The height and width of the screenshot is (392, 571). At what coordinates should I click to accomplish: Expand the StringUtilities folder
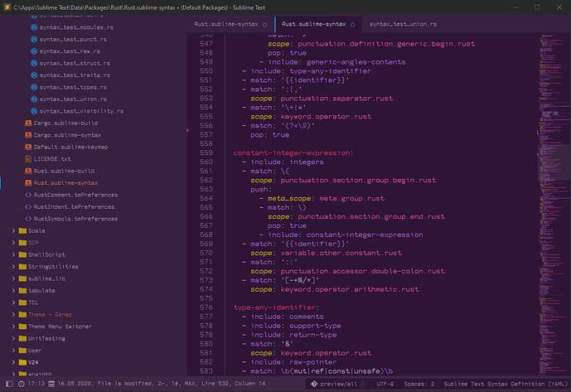click(13, 267)
